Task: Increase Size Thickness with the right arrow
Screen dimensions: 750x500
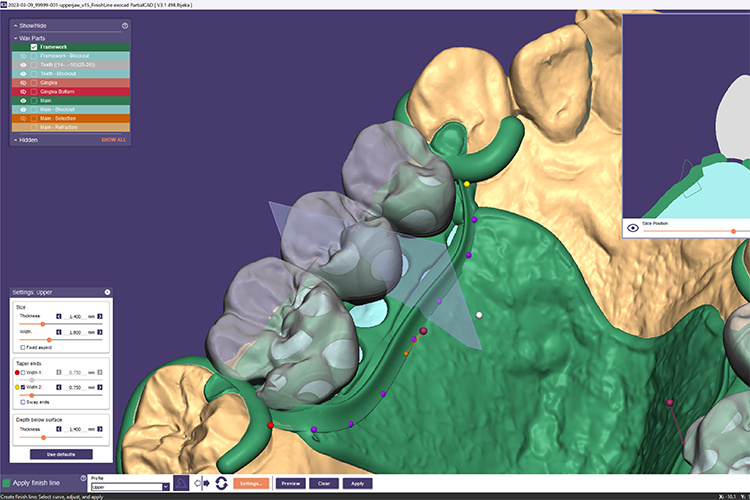Action: [99, 316]
